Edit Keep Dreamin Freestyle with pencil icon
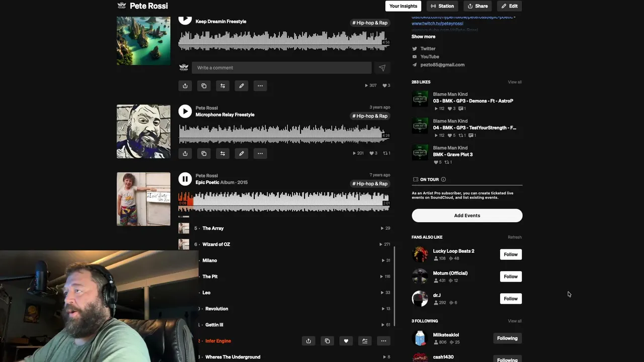Screen dimensions: 644x362 click(x=242, y=86)
